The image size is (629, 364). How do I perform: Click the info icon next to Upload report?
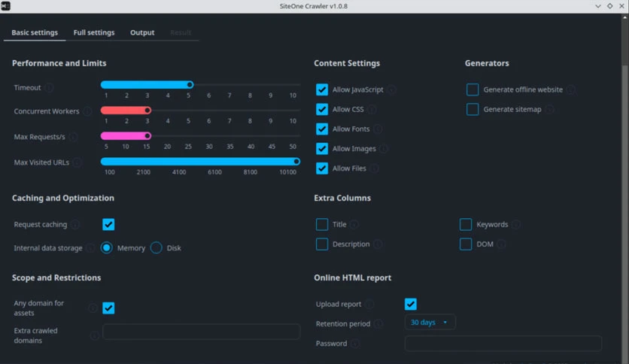coord(369,305)
